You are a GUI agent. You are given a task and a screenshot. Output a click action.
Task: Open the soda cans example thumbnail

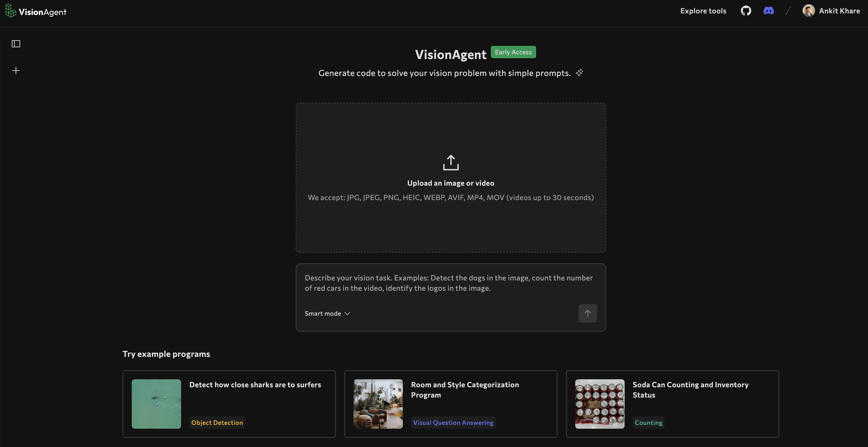599,404
